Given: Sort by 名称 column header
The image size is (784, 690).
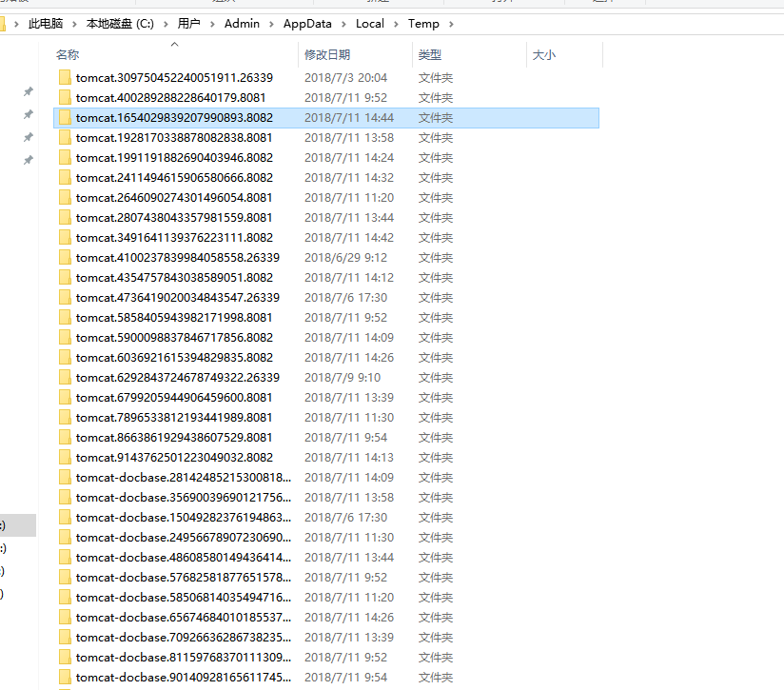Looking at the screenshot, I should (x=68, y=54).
